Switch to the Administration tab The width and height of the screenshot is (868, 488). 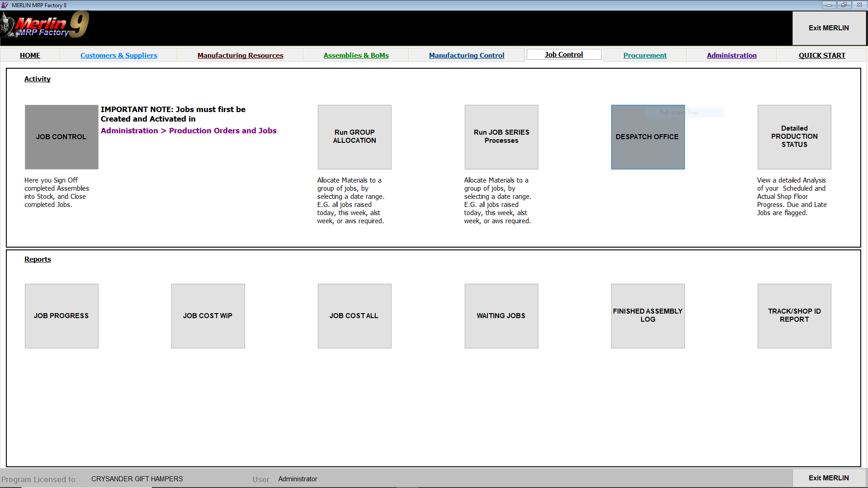pyautogui.click(x=732, y=55)
